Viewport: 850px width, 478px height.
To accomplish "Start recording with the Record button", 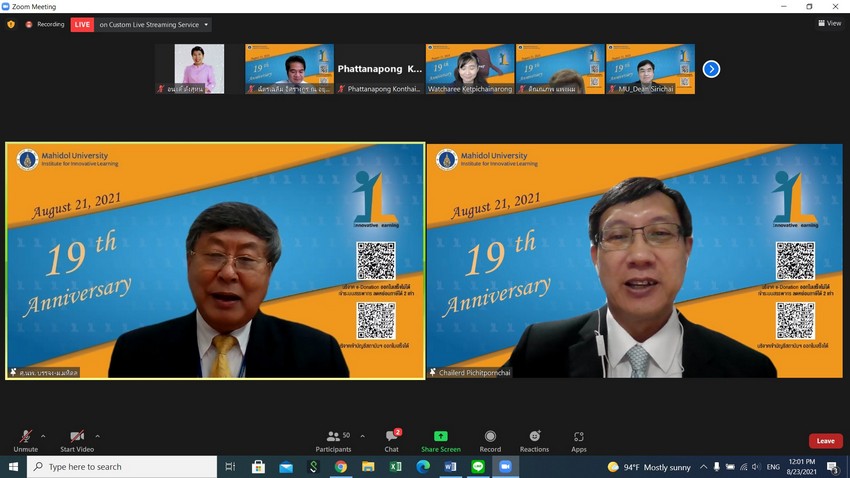I will (x=490, y=440).
